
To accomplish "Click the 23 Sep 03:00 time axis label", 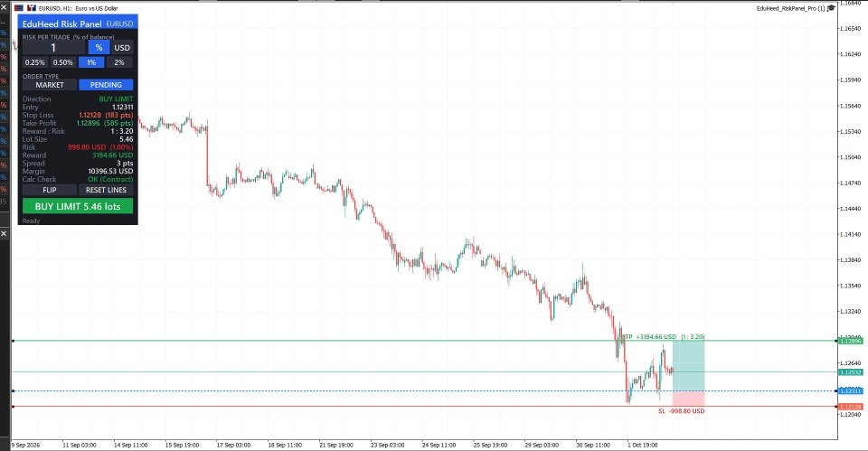I will pos(387,445).
